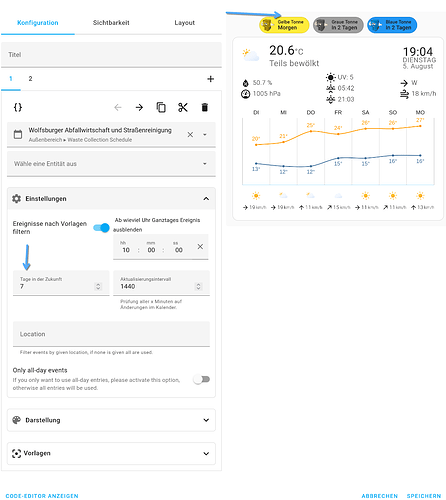446x500 pixels.
Task: Move entity right with forward arrow
Action: click(139, 107)
